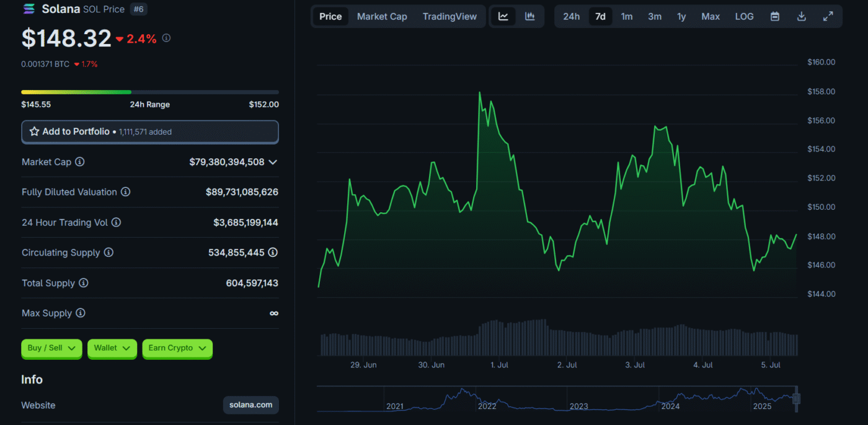Screen dimensions: 868x425
Task: Click the #6 rank badge
Action: pyautogui.click(x=139, y=9)
